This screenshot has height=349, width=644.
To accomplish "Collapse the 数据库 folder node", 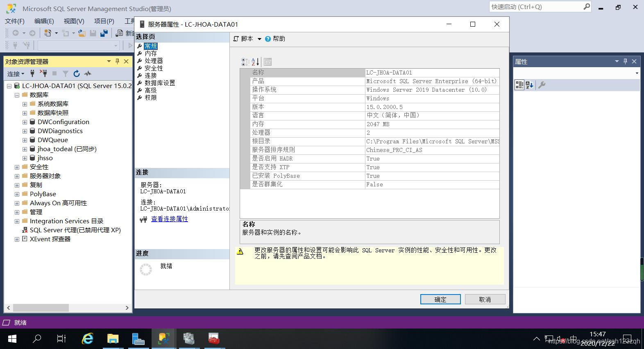I will 17,95.
